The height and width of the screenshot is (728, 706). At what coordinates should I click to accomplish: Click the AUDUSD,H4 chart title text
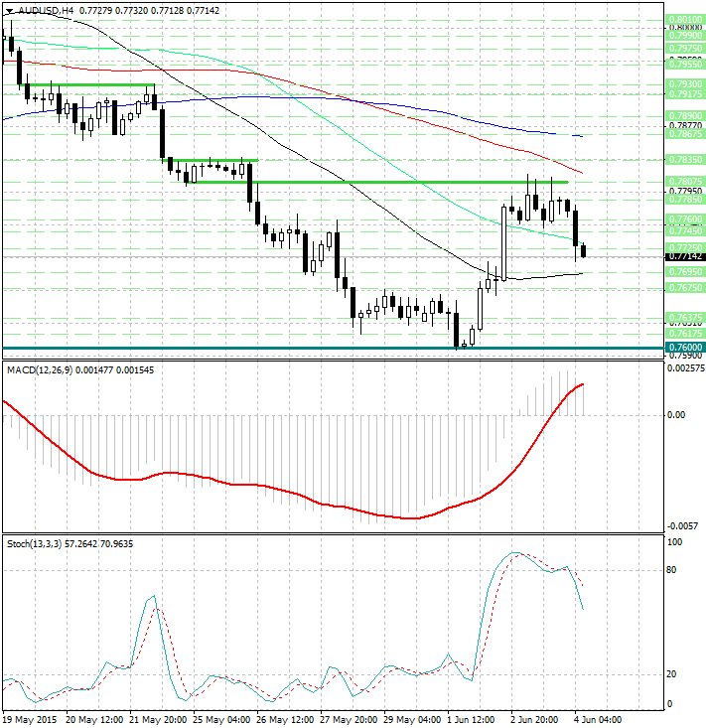point(44,11)
